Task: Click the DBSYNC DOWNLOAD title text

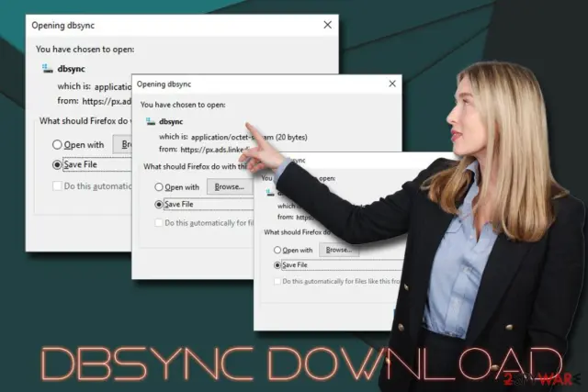Action: [300, 364]
